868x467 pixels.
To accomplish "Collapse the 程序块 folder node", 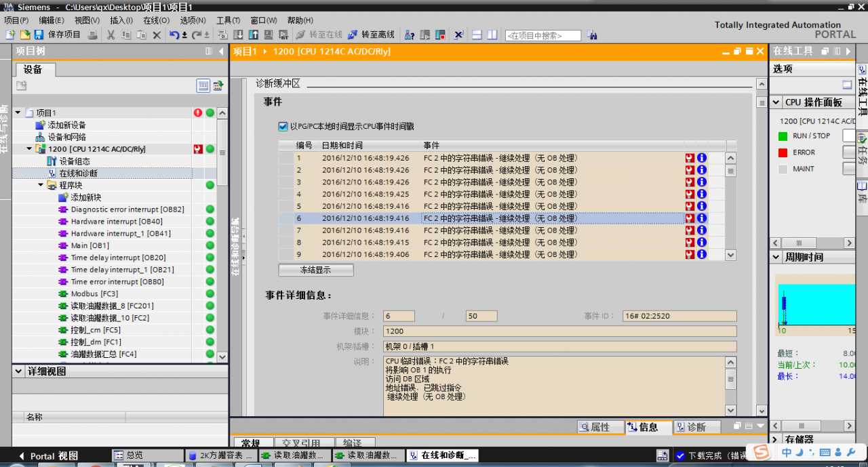I will tap(41, 185).
